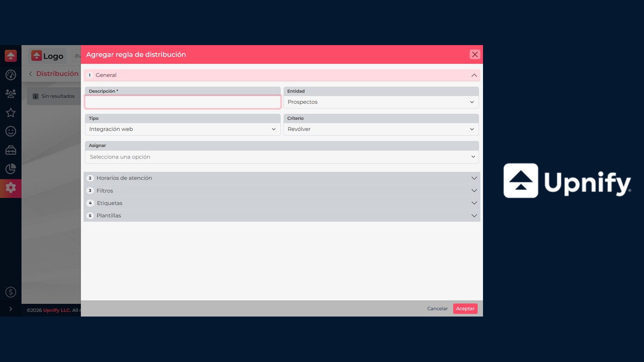This screenshot has height=362, width=644.
Task: Go back using the Distribución back arrow
Action: [x=31, y=74]
